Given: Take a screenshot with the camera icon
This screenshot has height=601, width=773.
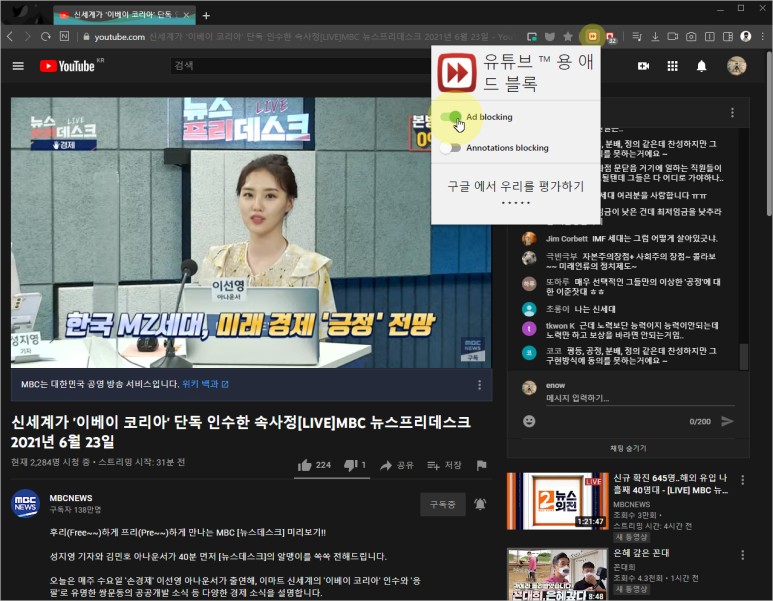Looking at the screenshot, I should tap(691, 36).
